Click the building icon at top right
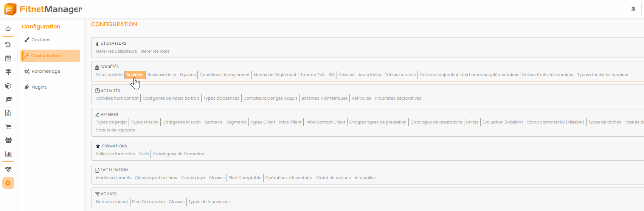The width and height of the screenshot is (644, 211). click(x=633, y=9)
